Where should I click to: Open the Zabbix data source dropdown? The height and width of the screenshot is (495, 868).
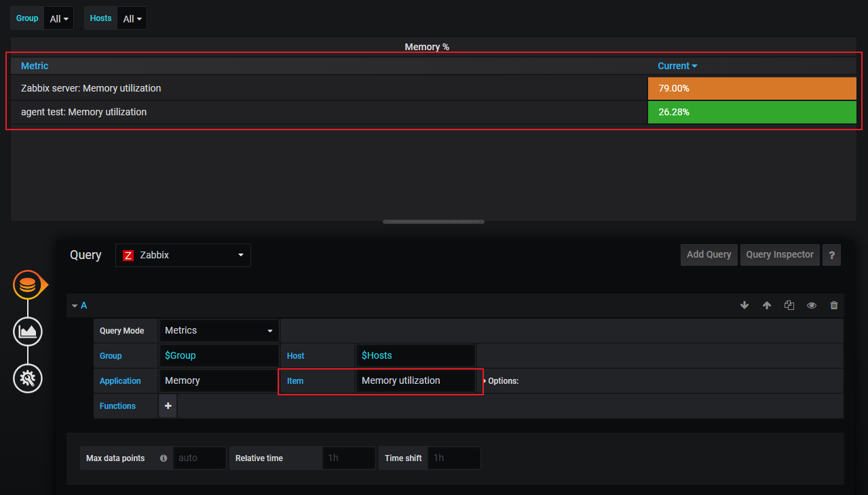[183, 256]
